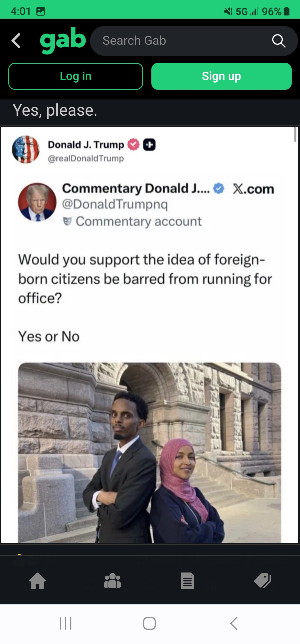Screen dimensions: 300x644
Task: Open the News document icon
Action: coord(187,581)
